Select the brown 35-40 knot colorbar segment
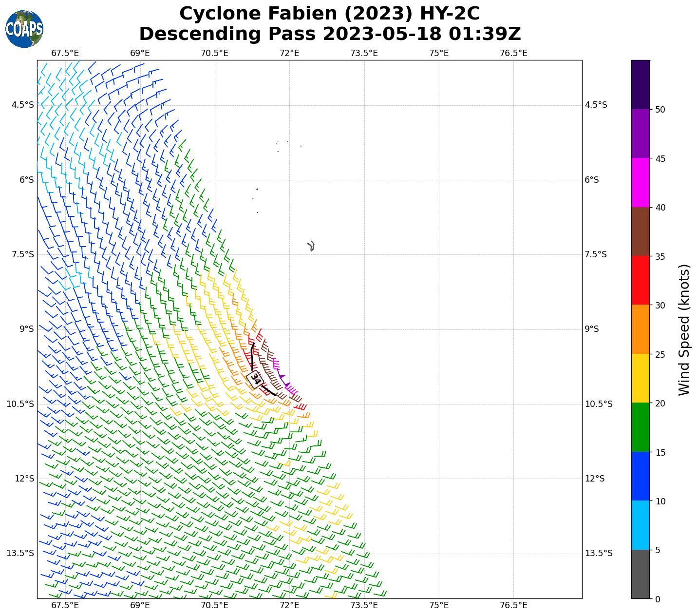This screenshot has height=616, width=698. coord(640,231)
